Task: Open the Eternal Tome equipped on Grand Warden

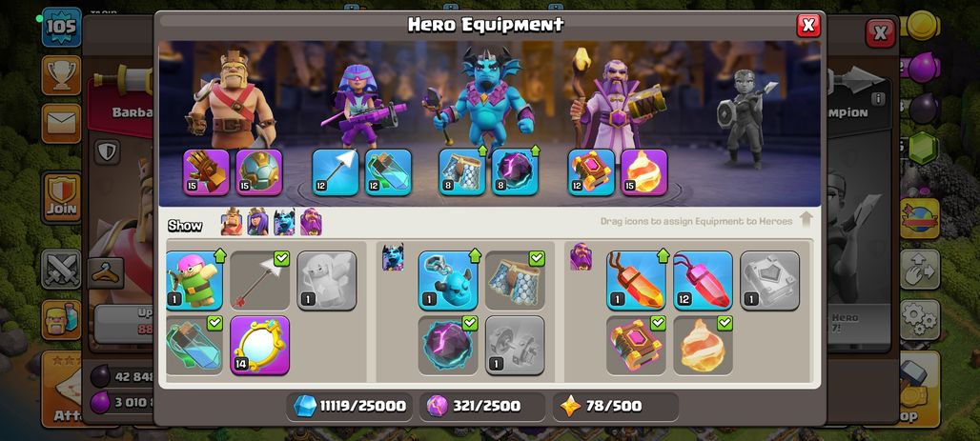Action: click(x=591, y=172)
